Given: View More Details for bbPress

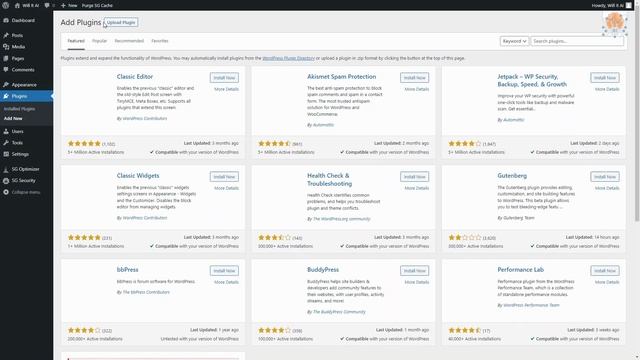Looking at the screenshot, I should coord(227,282).
